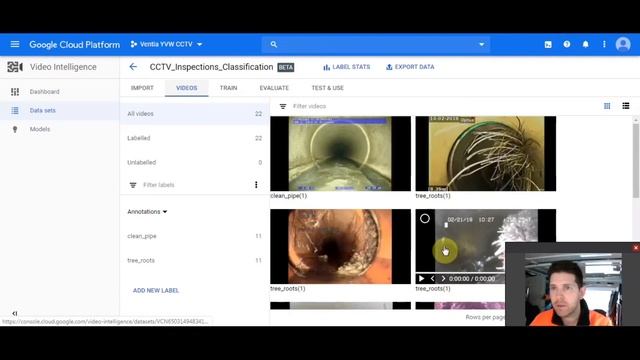This screenshot has width=640, height=360.
Task: Open Models in sidebar
Action: [40, 129]
